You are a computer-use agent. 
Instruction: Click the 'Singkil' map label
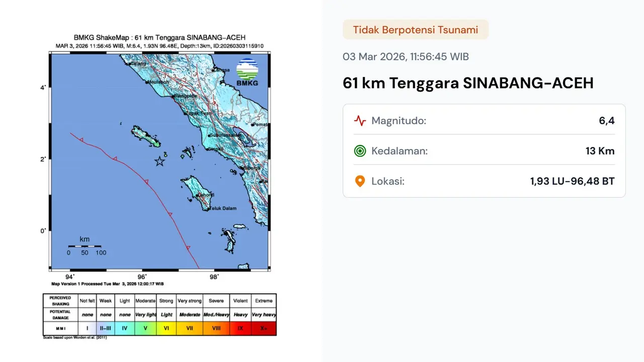[x=216, y=149]
